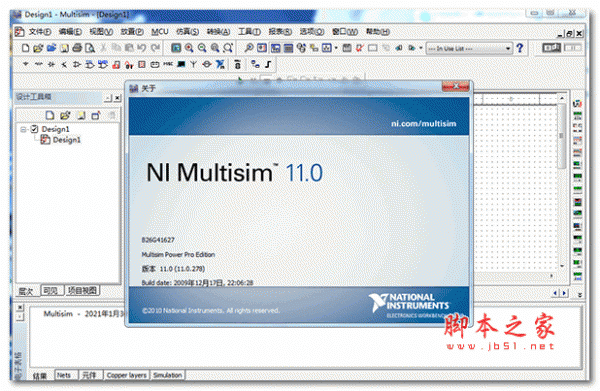Switch to the 元件 components tab
600x391 pixels.
pyautogui.click(x=90, y=375)
